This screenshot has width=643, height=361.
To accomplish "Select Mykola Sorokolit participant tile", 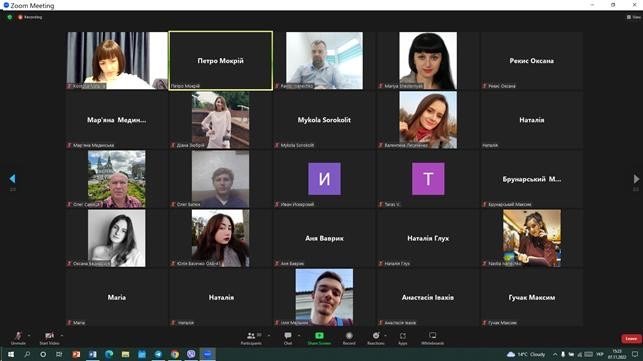I will (324, 120).
